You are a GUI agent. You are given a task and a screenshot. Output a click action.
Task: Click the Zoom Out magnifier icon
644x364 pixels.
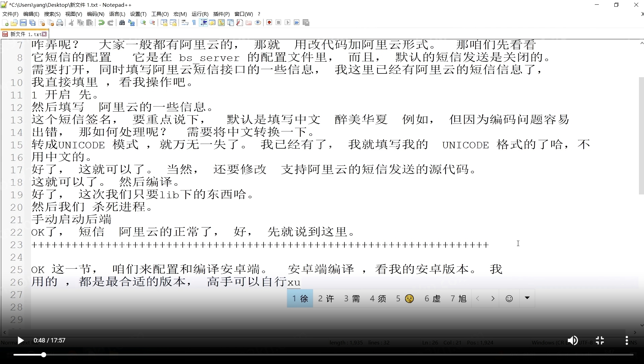point(152,23)
